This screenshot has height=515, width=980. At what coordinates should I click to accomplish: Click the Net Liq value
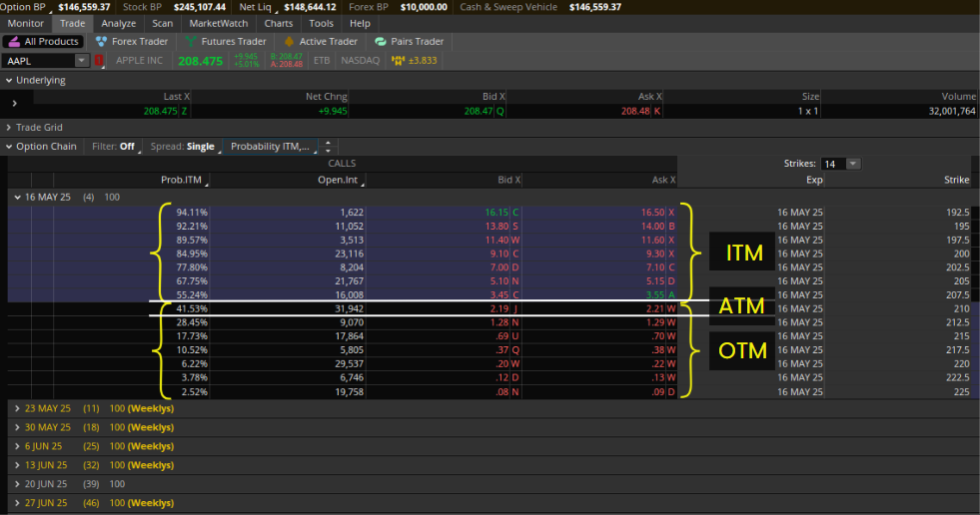click(x=310, y=7)
